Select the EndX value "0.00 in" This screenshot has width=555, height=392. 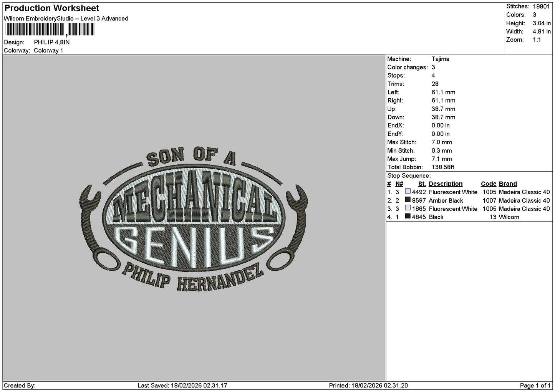(441, 126)
